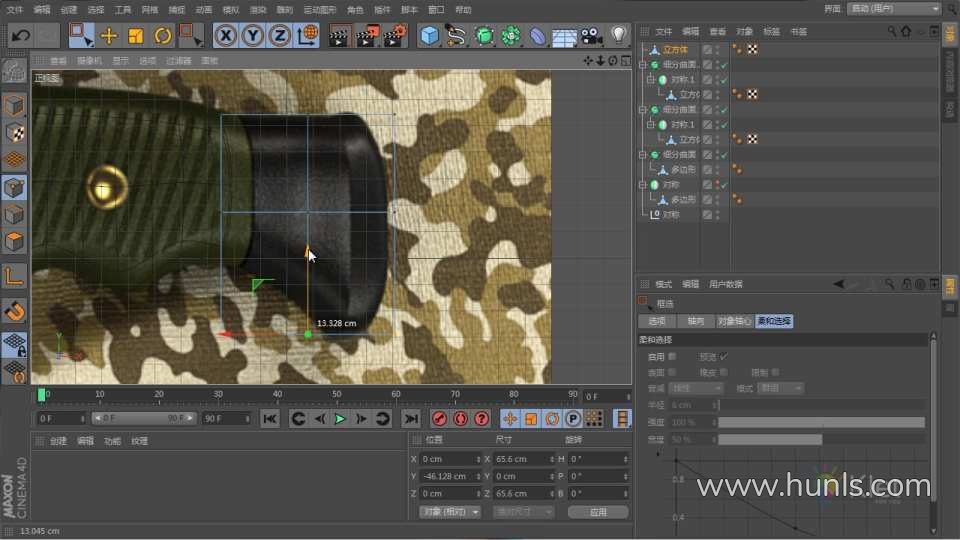This screenshot has height=540, width=960.
Task: Switch to 柔和选择 tab
Action: pos(774,321)
